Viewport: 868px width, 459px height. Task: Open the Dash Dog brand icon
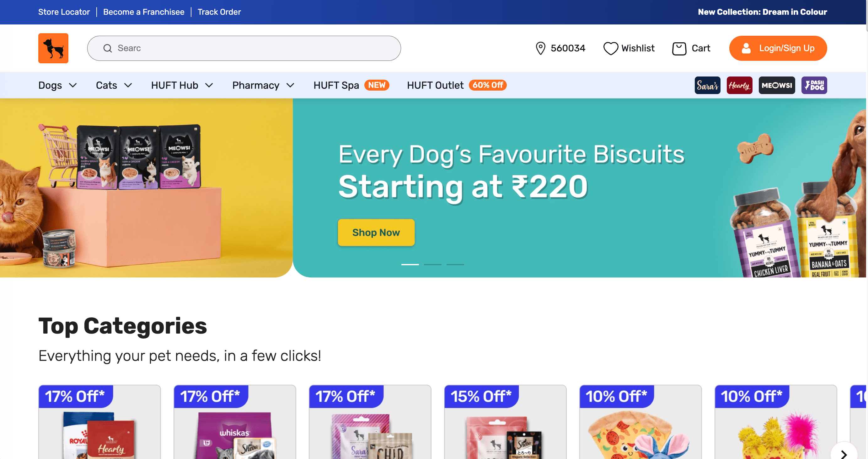pyautogui.click(x=814, y=85)
